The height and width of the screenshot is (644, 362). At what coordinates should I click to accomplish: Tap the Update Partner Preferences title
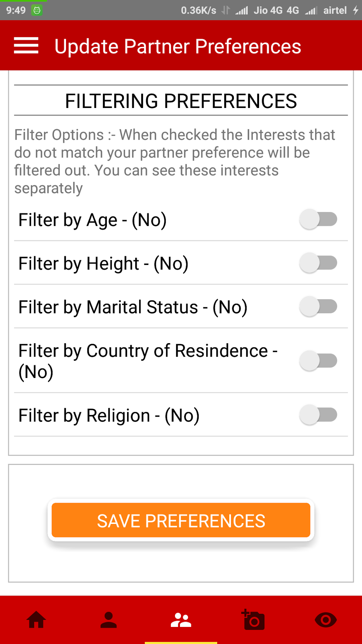[177, 46]
